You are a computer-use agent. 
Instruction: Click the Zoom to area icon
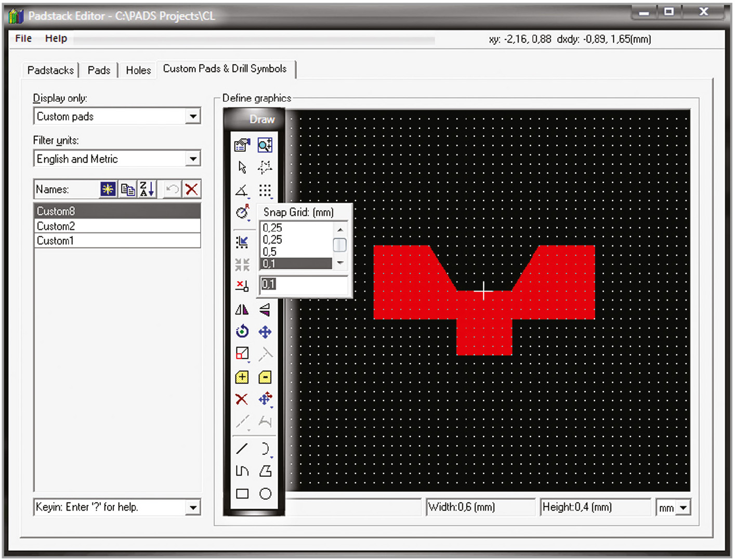click(x=265, y=145)
